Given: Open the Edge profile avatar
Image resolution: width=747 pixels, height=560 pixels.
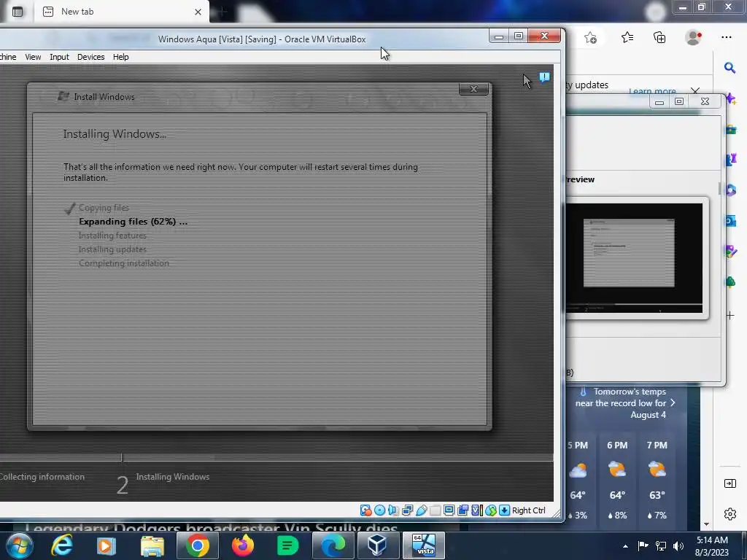Looking at the screenshot, I should click(x=693, y=38).
